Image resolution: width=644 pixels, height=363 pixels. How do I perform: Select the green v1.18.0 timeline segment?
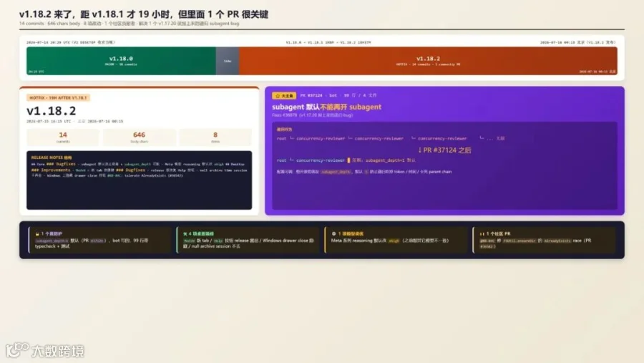(121, 61)
